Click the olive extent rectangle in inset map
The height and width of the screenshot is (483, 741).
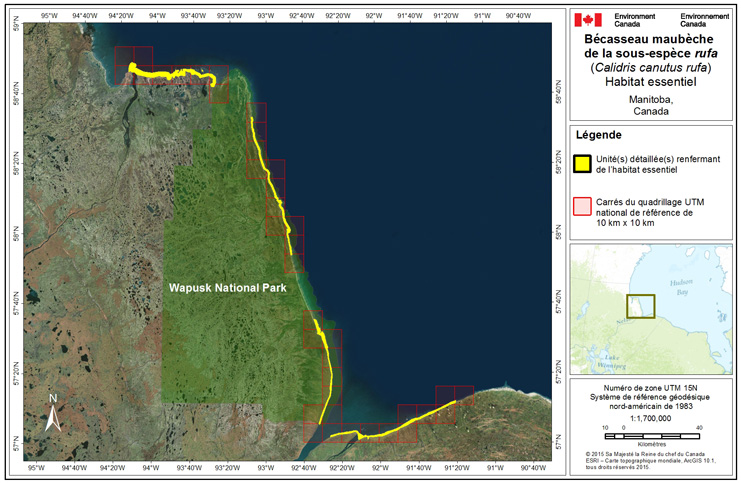(x=640, y=305)
